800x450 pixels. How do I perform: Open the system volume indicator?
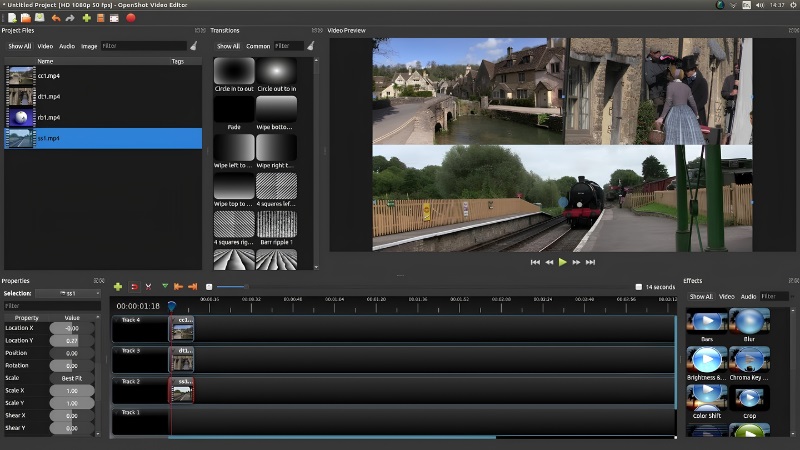(x=760, y=5)
